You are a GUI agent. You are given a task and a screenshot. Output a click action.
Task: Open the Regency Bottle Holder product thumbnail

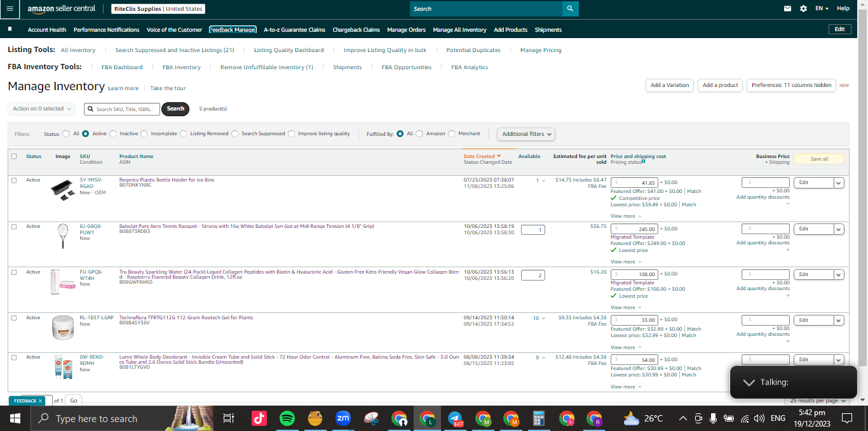(63, 190)
